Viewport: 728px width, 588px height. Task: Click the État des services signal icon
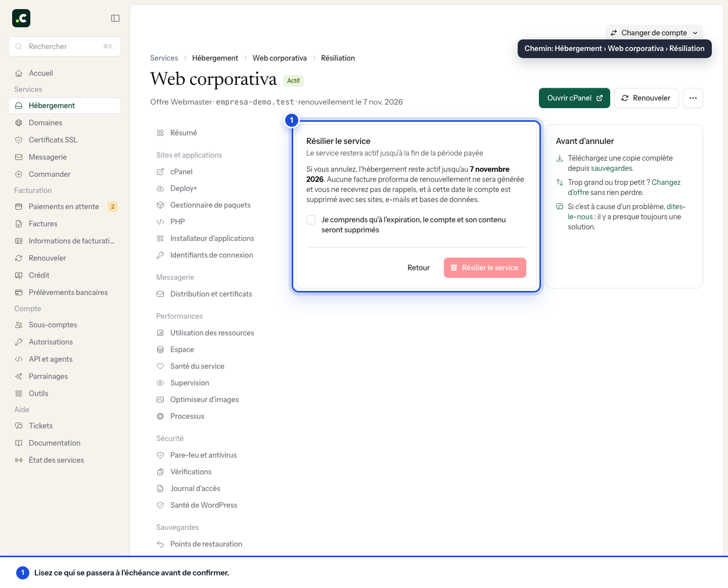[x=19, y=460]
